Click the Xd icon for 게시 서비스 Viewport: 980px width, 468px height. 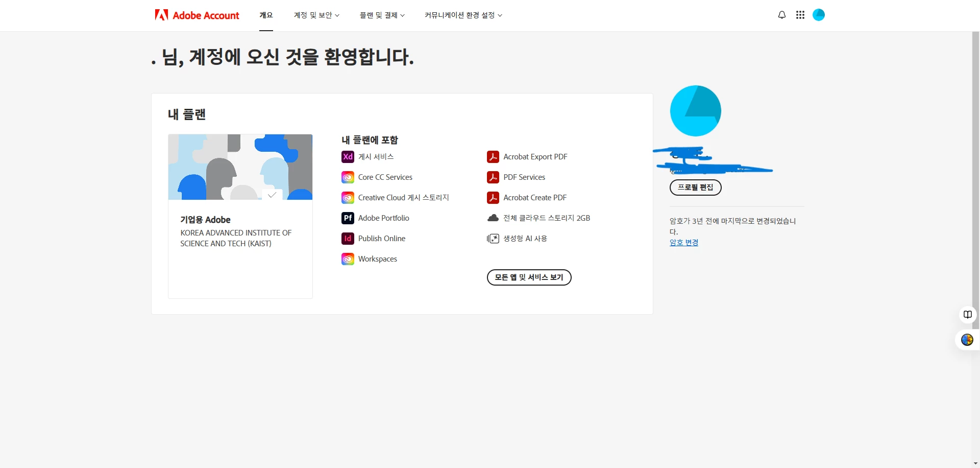pos(348,157)
